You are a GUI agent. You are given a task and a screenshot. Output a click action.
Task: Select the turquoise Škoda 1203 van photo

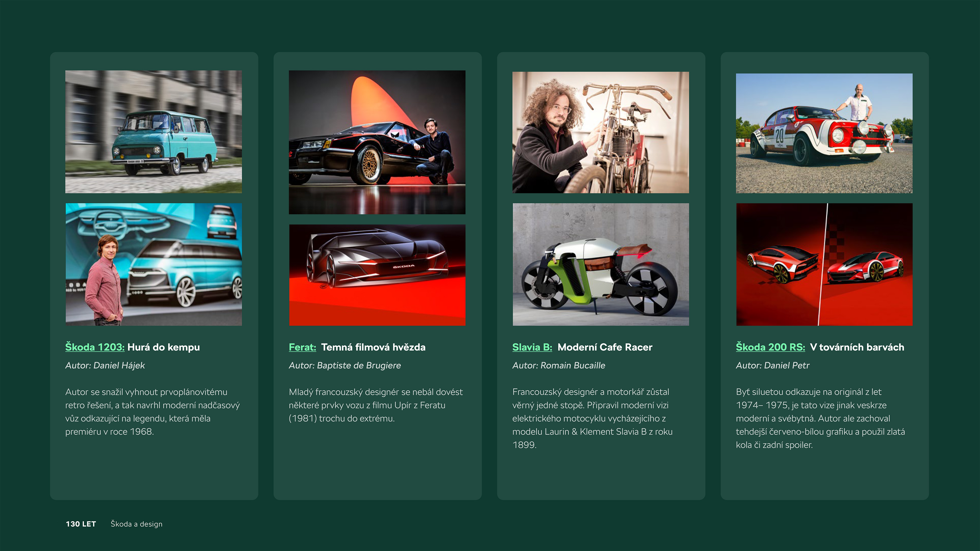154,132
